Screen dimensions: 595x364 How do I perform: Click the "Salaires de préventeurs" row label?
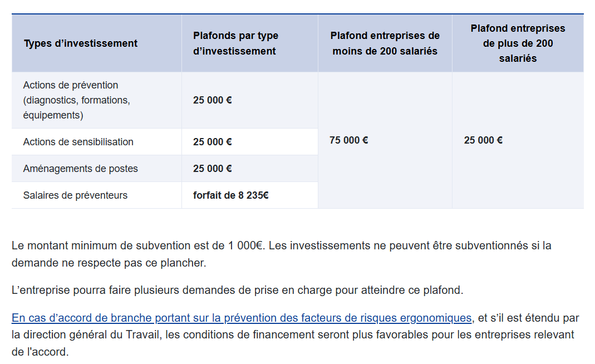pyautogui.click(x=75, y=195)
